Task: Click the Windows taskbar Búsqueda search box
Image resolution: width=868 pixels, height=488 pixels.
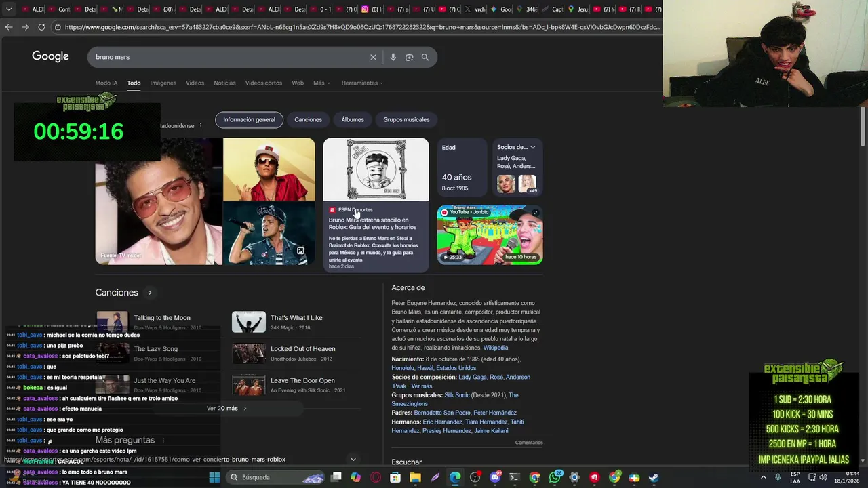Action: pyautogui.click(x=275, y=477)
